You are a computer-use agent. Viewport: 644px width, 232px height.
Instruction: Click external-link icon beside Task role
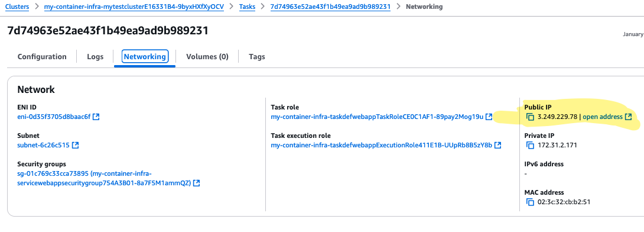[x=489, y=117]
